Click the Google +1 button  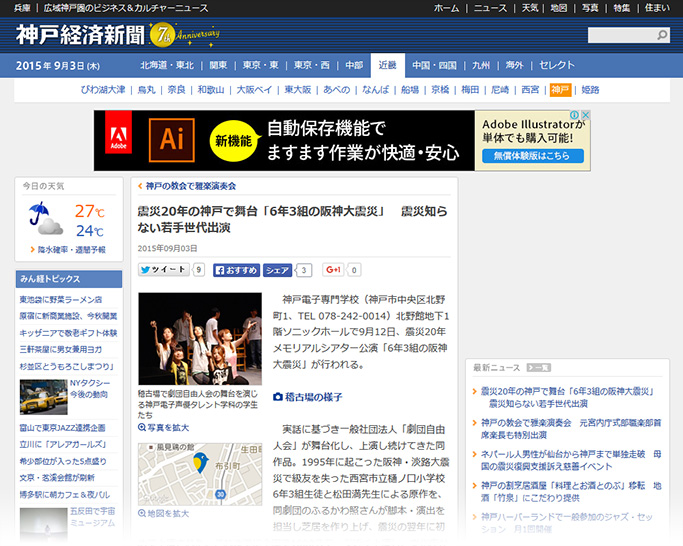click(333, 270)
